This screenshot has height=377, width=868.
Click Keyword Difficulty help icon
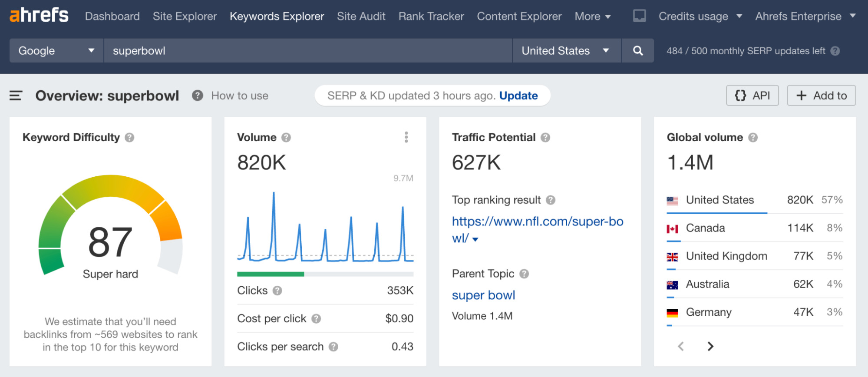(129, 138)
